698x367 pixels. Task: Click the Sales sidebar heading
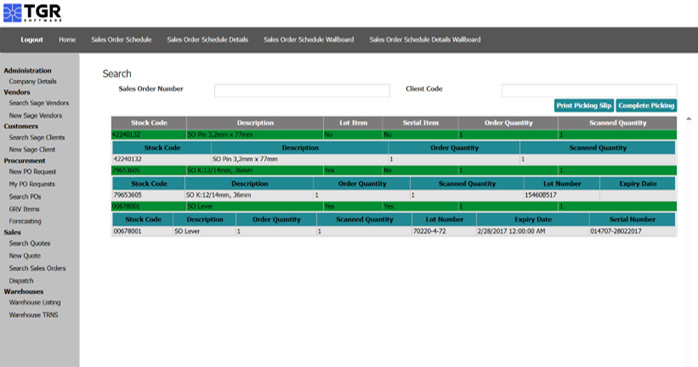[x=12, y=232]
